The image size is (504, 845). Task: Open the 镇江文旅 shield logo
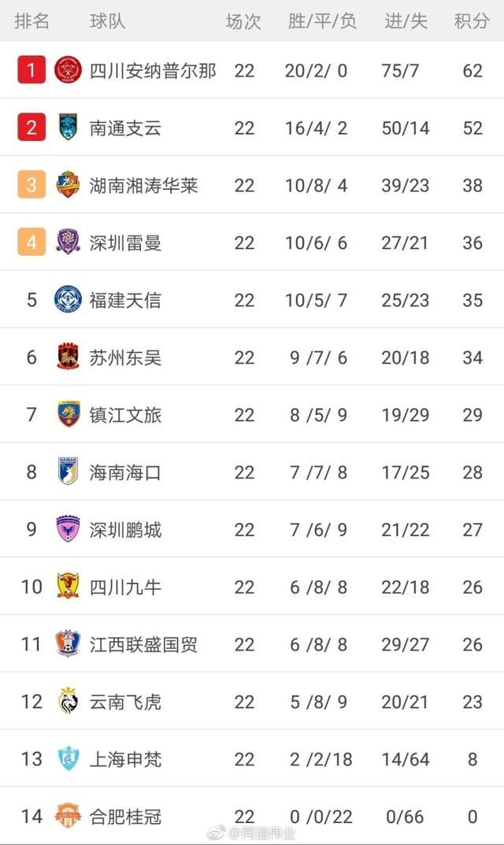click(69, 414)
